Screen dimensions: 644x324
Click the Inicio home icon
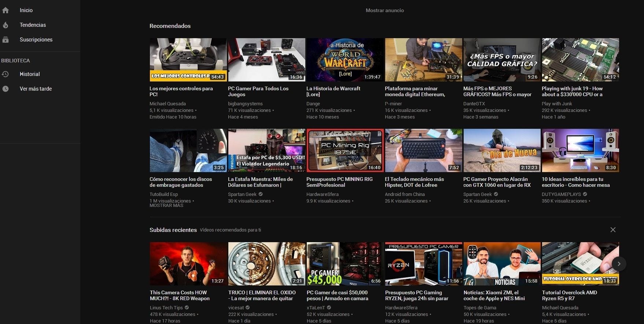click(x=5, y=10)
